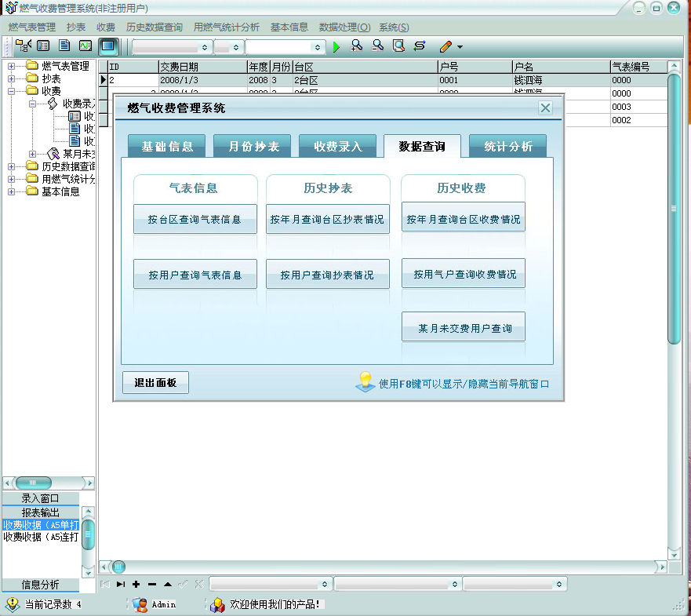Expand the 基本信息 tree folder

[x=11, y=191]
